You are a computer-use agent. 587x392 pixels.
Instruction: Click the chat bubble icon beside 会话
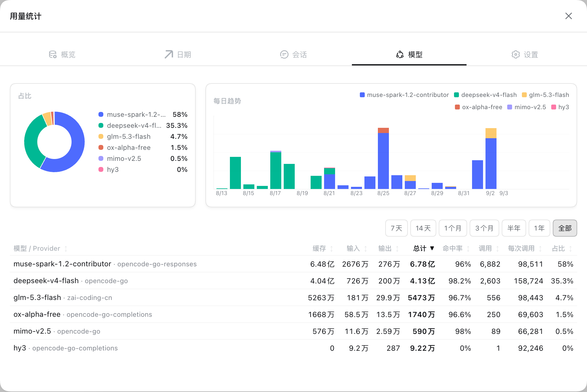[x=284, y=54]
